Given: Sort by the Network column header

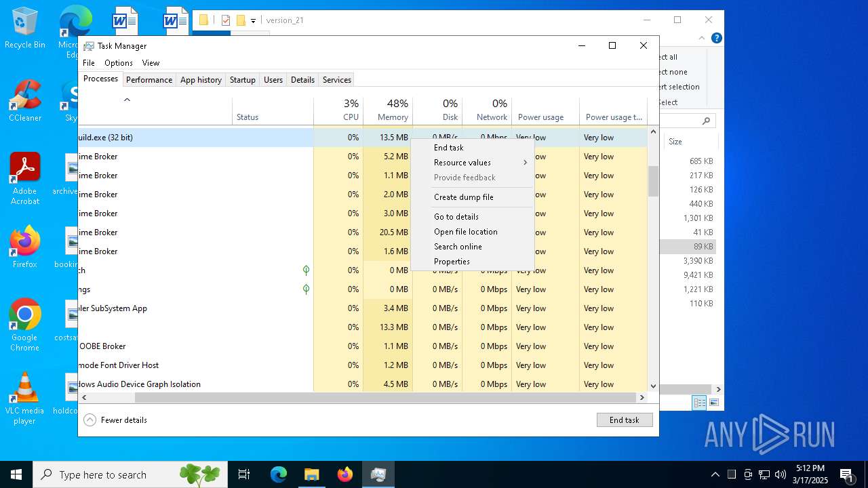Looking at the screenshot, I should click(487, 110).
